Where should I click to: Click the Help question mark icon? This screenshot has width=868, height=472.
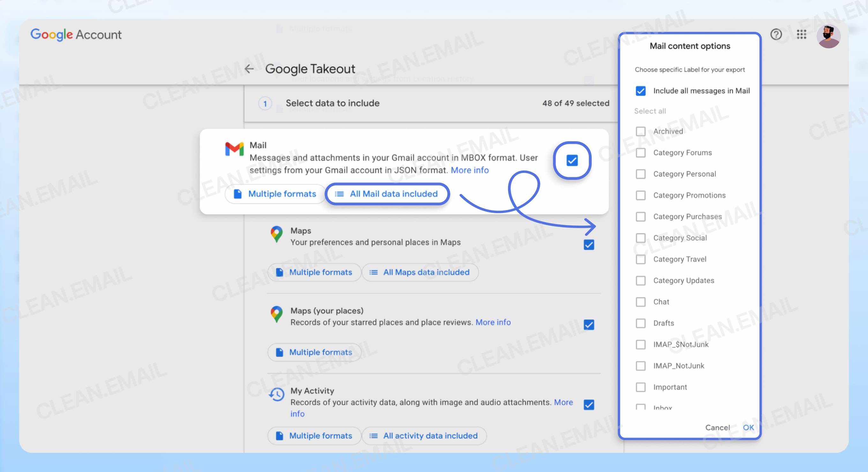[x=776, y=35]
